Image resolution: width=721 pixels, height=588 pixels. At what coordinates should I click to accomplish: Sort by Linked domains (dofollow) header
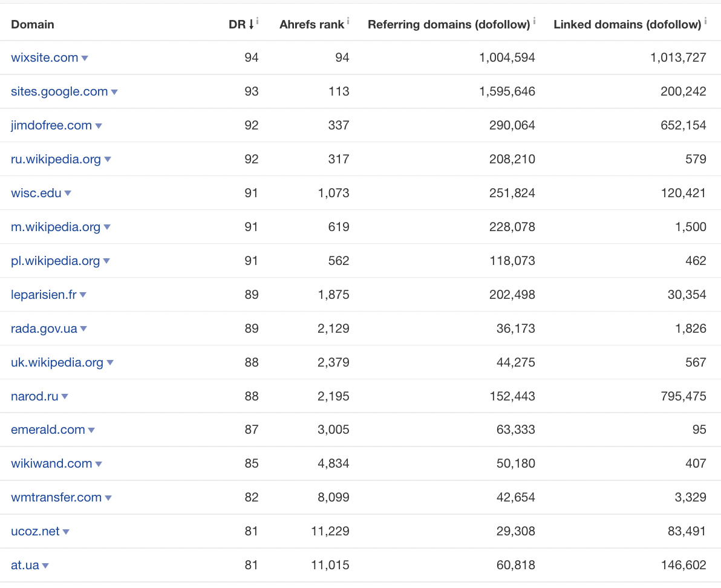coord(627,25)
